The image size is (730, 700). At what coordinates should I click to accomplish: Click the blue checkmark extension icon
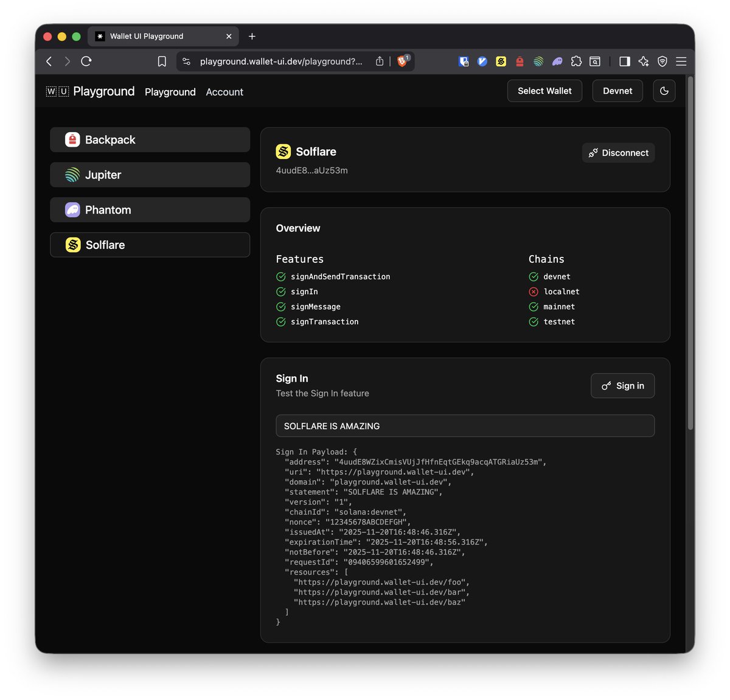482,61
